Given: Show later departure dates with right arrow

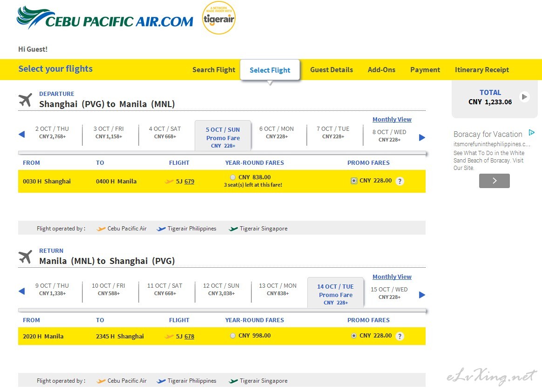Looking at the screenshot, I should point(422,138).
